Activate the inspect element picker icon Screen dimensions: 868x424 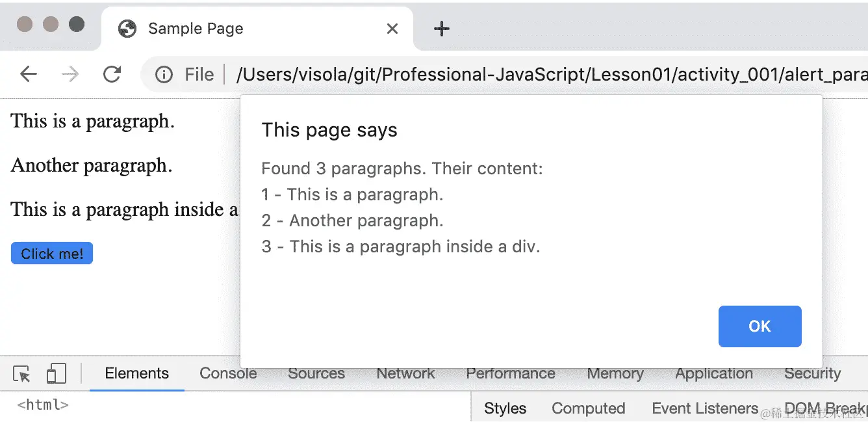click(x=21, y=374)
